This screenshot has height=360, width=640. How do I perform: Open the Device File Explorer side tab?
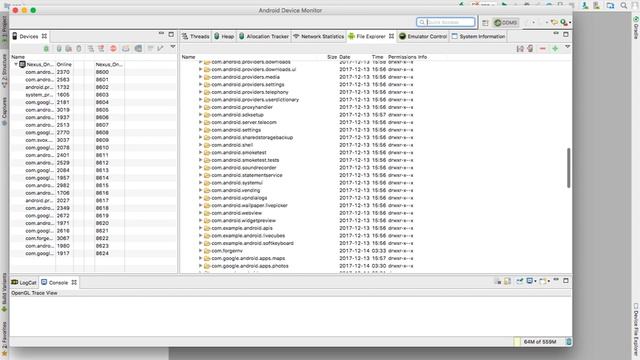point(636,329)
